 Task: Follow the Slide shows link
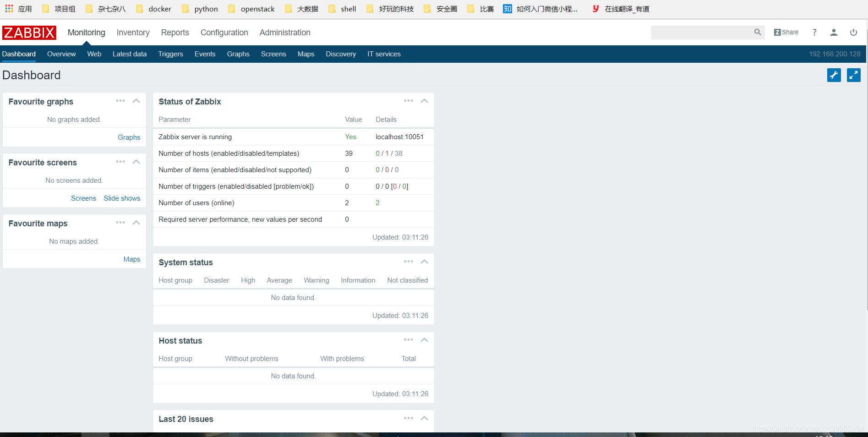(x=122, y=198)
